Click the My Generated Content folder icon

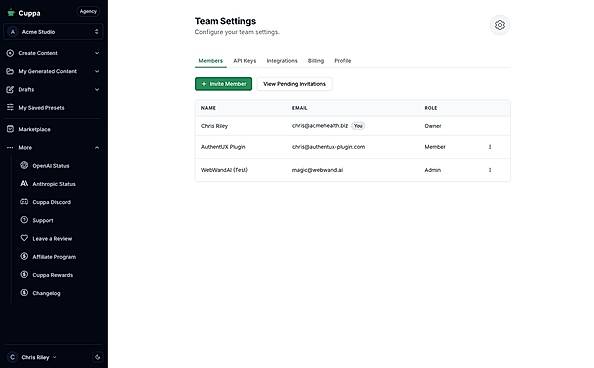[x=10, y=71]
